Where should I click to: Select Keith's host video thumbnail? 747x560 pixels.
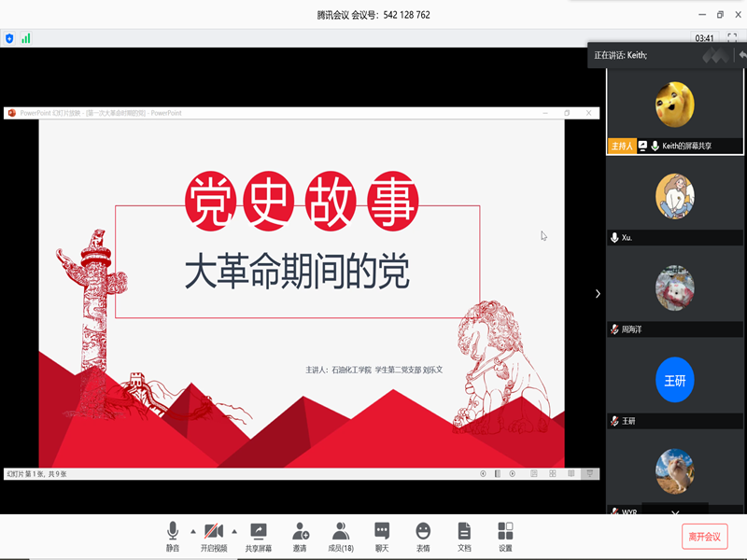674,103
